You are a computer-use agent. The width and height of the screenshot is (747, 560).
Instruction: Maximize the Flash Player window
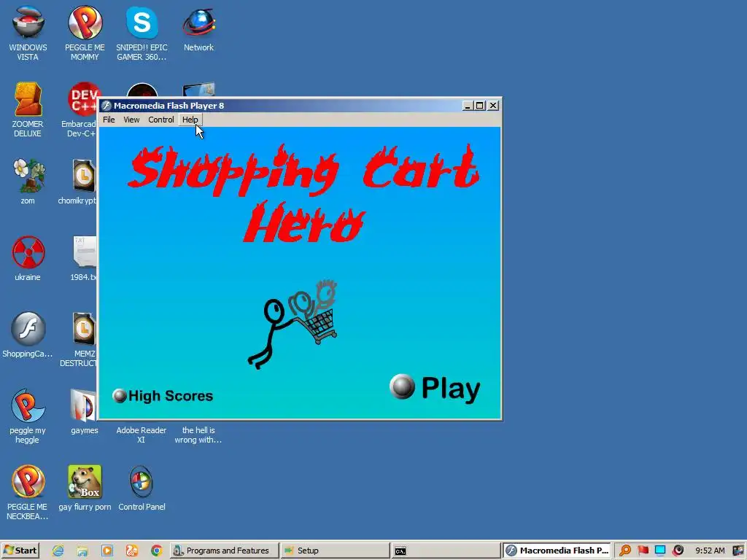[x=480, y=106]
